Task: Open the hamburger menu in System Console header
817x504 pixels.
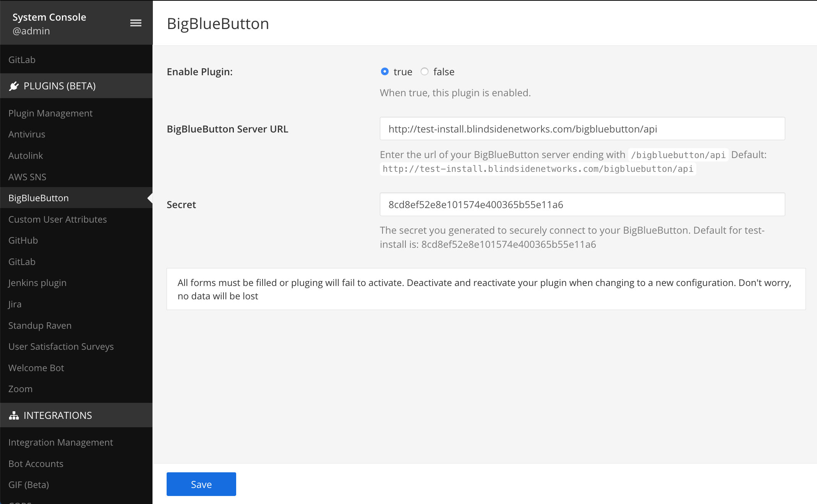Action: pyautogui.click(x=136, y=23)
